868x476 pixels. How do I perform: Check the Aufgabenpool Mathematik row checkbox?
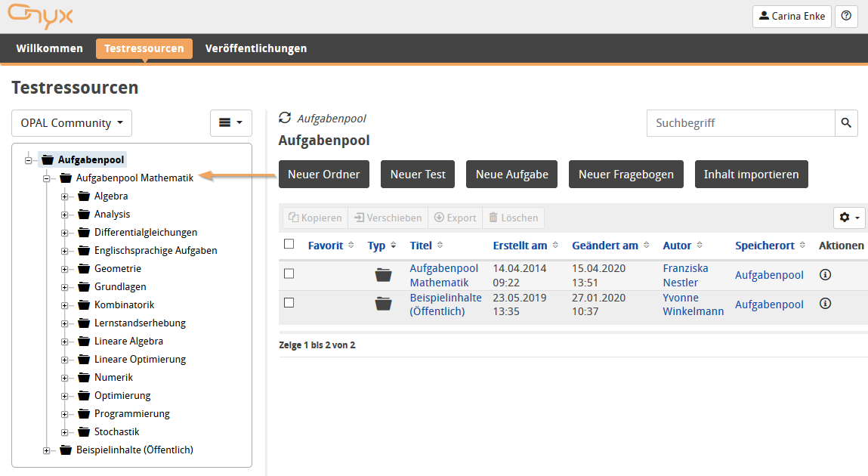click(289, 274)
